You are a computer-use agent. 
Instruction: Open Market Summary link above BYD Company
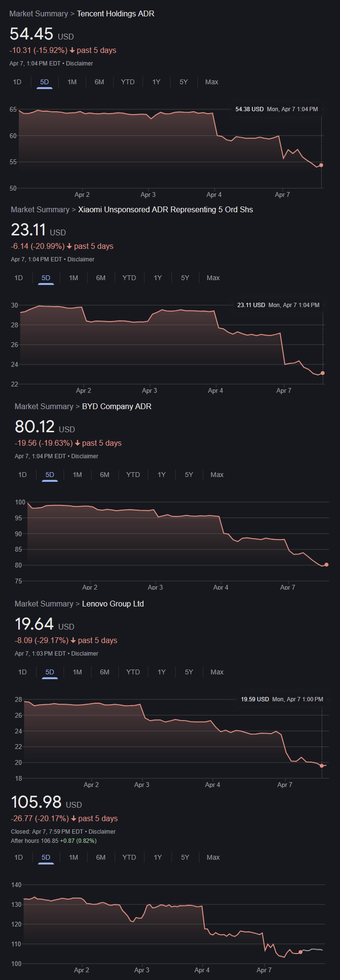click(x=44, y=406)
